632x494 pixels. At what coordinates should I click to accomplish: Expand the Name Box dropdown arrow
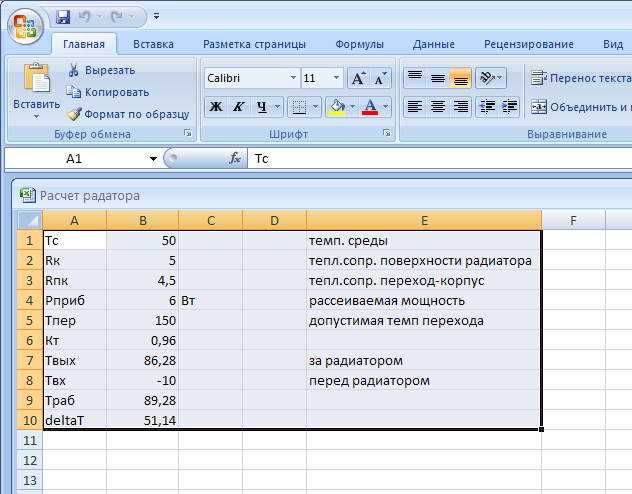[x=153, y=159]
